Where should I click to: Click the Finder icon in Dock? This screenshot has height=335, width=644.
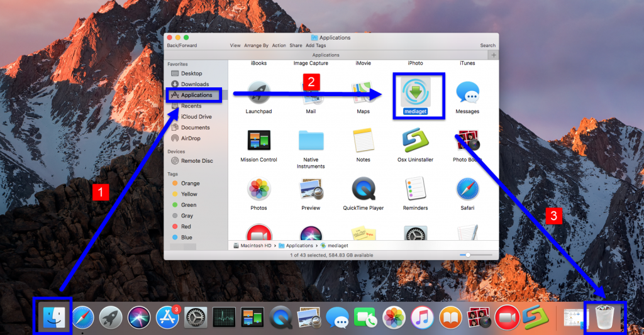[53, 317]
